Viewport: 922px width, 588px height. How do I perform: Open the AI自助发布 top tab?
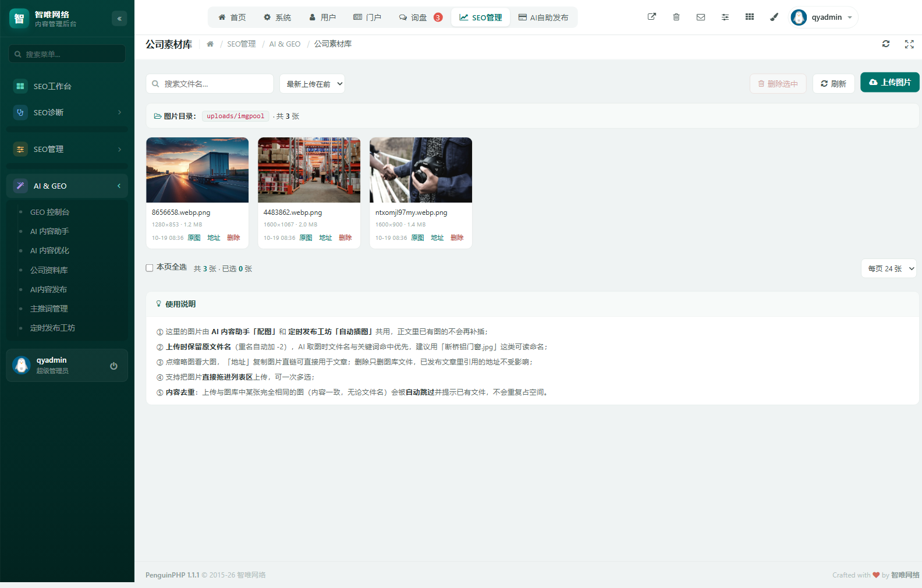543,17
